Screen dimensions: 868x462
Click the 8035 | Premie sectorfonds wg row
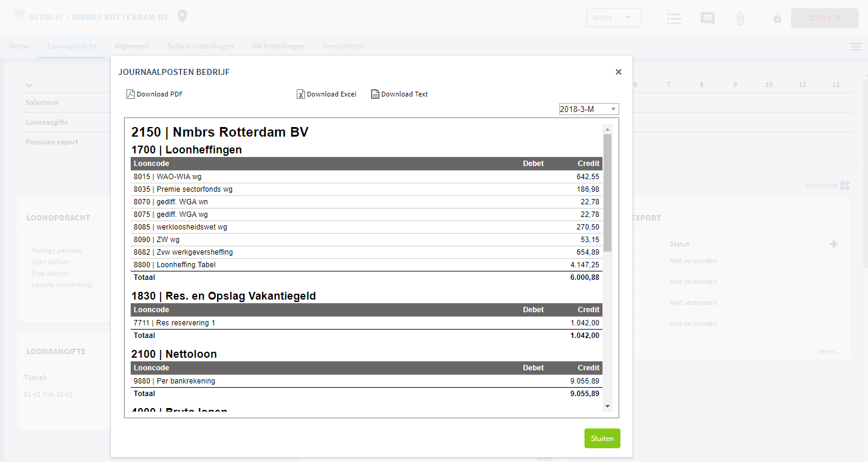click(366, 189)
